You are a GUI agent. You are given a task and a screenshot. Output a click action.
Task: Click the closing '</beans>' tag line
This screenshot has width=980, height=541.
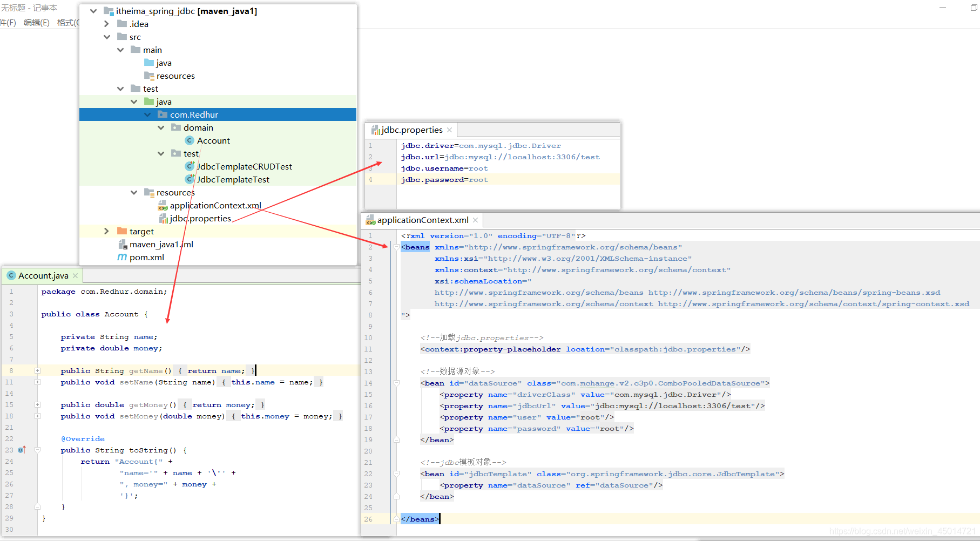click(420, 519)
